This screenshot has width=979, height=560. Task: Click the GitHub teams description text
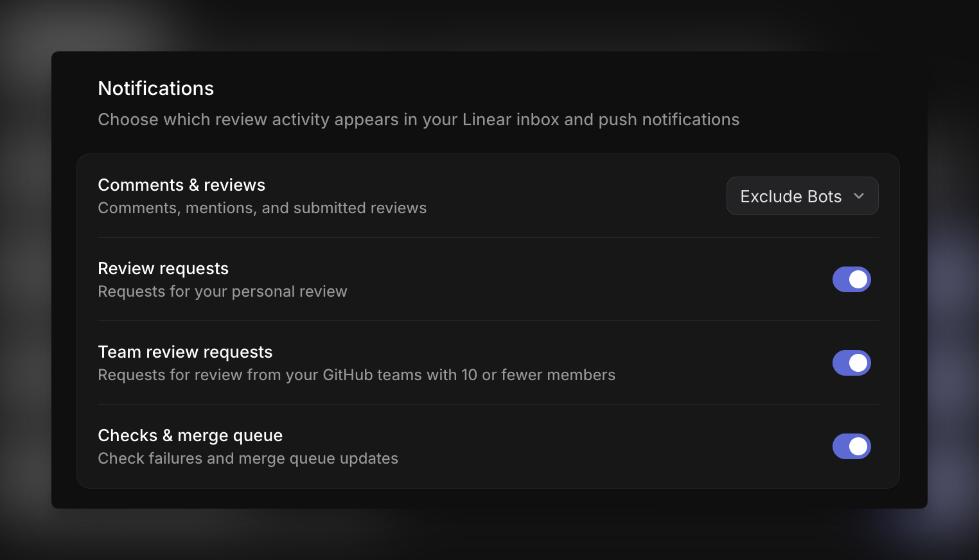click(357, 375)
